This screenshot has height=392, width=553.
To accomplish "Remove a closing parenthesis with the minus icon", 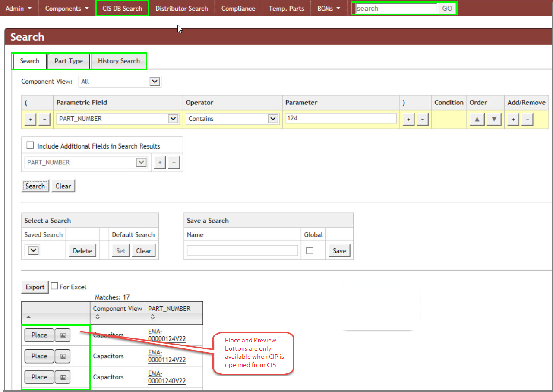I will pyautogui.click(x=422, y=119).
